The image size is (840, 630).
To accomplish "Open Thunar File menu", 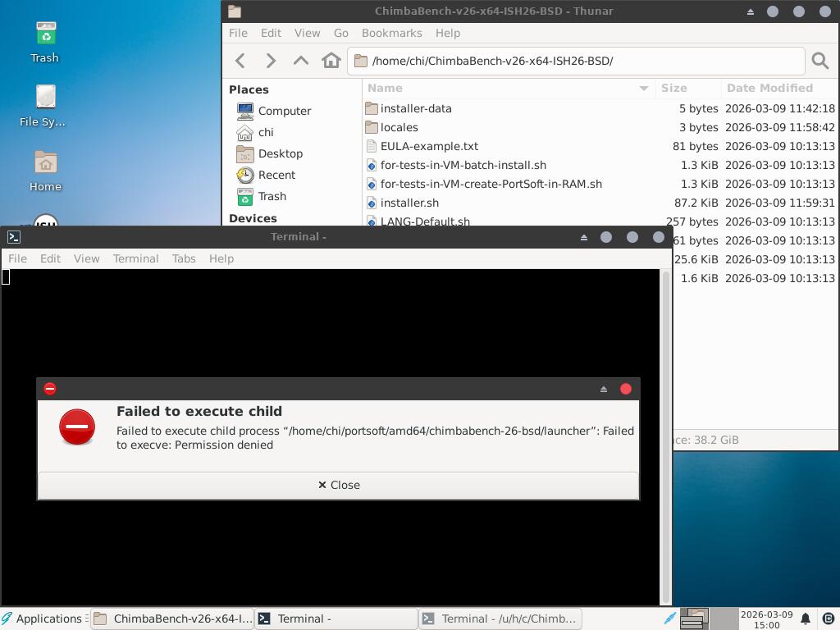I will [x=238, y=33].
